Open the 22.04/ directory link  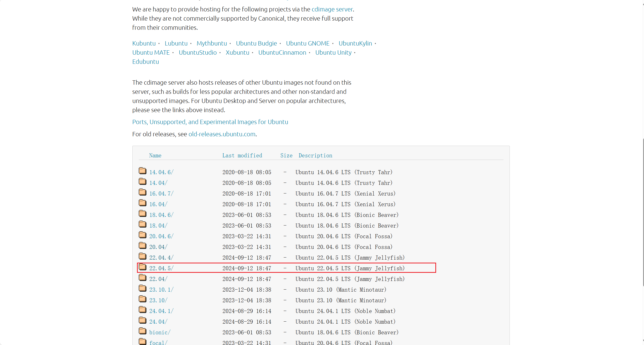click(x=158, y=279)
